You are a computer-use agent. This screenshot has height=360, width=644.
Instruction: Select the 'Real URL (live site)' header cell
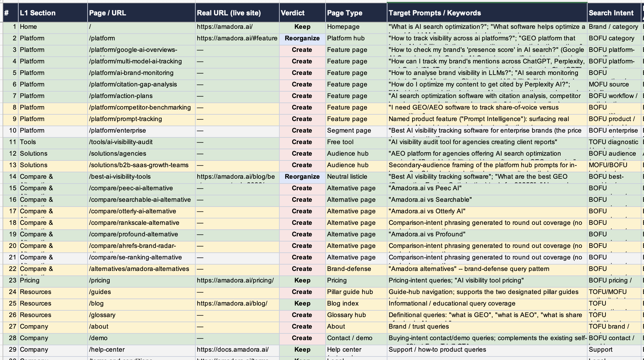(x=237, y=13)
